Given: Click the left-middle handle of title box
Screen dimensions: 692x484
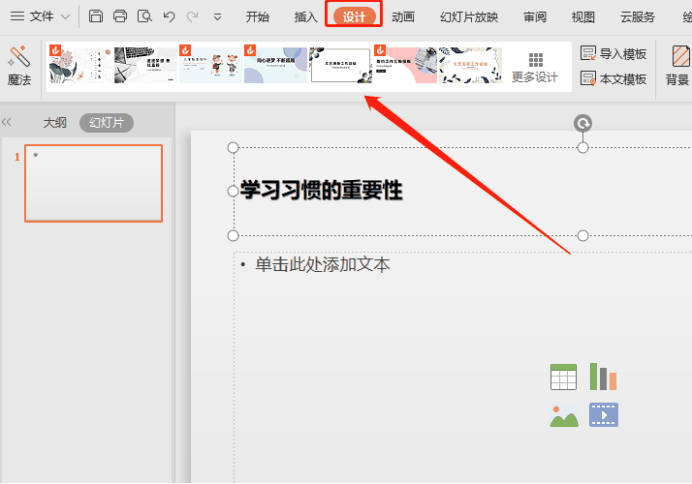Looking at the screenshot, I should tap(233, 191).
